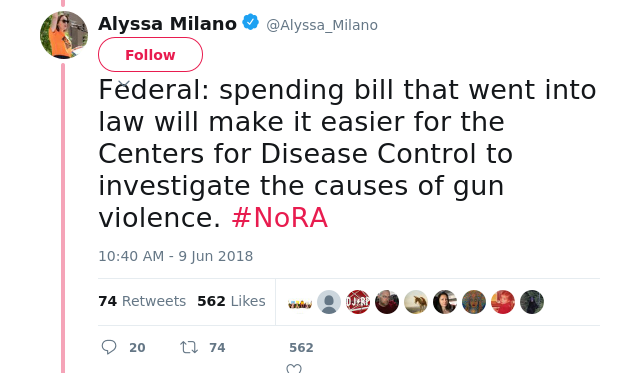Open the bald man in red avatar
This screenshot has width=640, height=373.
pyautogui.click(x=387, y=302)
